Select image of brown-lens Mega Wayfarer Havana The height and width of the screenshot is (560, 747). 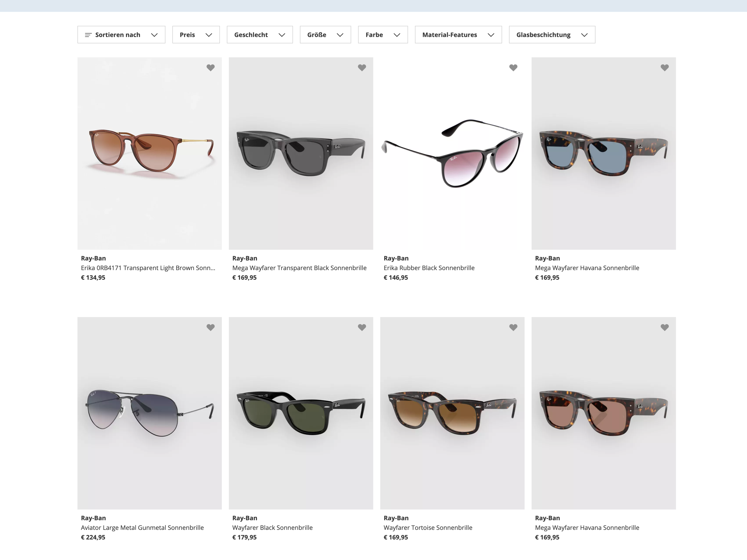coord(603,413)
